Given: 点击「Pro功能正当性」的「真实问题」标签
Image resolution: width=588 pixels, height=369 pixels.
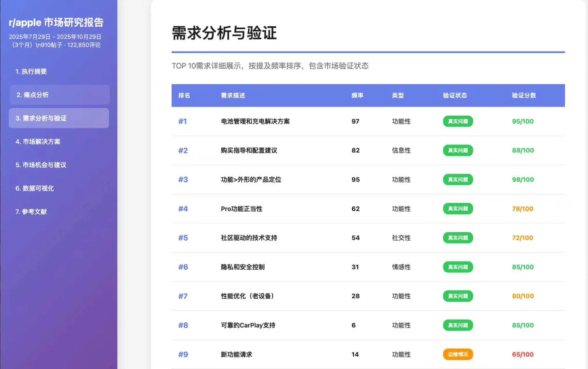Looking at the screenshot, I should [458, 209].
